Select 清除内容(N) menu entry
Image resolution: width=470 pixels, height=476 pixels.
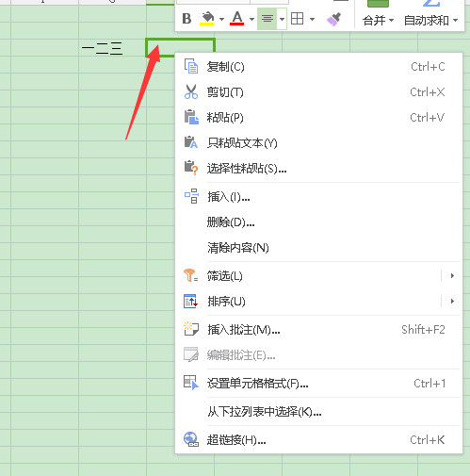pos(318,248)
